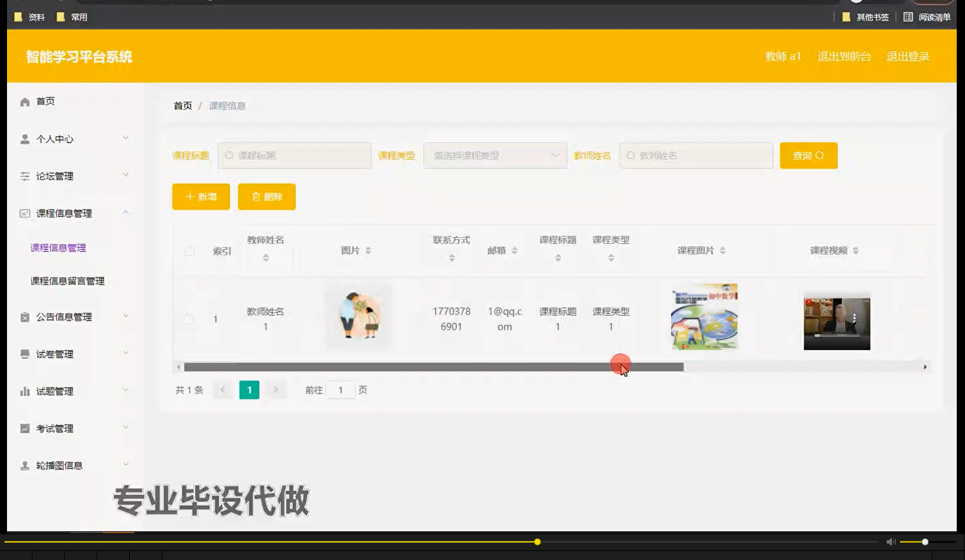965x560 pixels.
Task: Click the 试卷管理 exam paper icon
Action: coord(24,353)
